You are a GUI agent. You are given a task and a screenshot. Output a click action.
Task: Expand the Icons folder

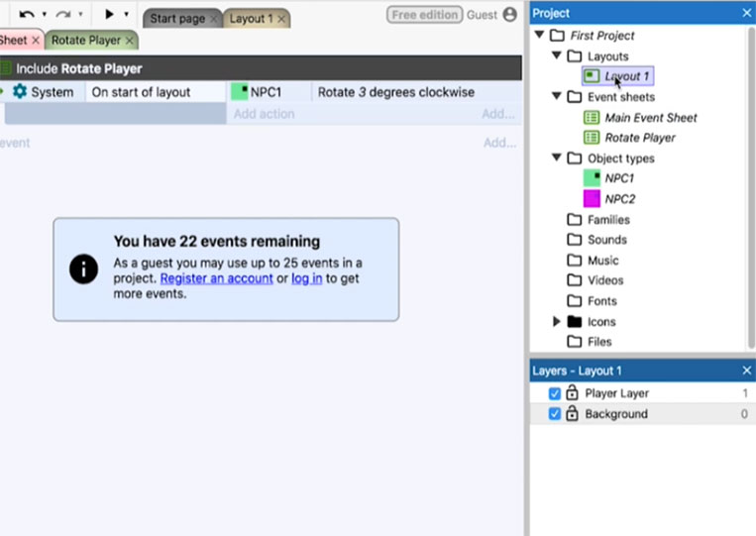click(557, 321)
